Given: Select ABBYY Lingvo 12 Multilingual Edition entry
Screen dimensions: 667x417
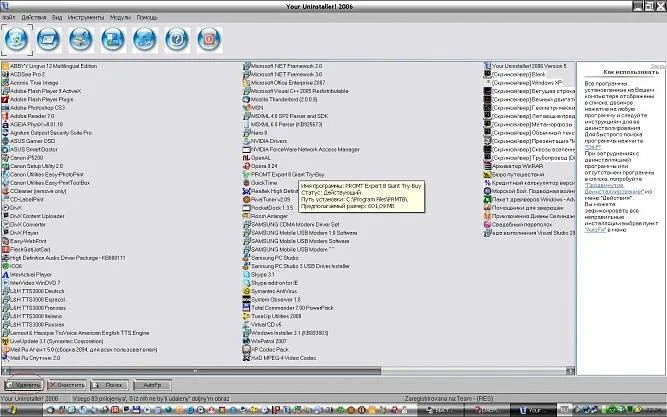Looking at the screenshot, I should (49, 66).
